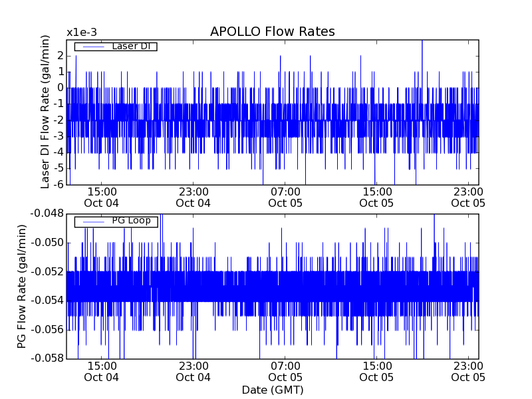This screenshot has height=399, width=532.
Task: Click top plot's 15:00 Oct 04 tick label
Action: (x=101, y=197)
